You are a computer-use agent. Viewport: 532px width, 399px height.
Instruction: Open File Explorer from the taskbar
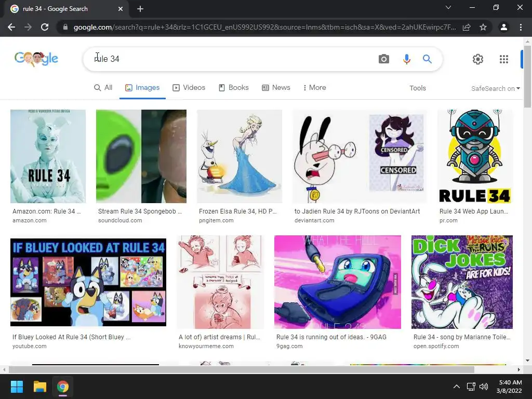(39, 387)
